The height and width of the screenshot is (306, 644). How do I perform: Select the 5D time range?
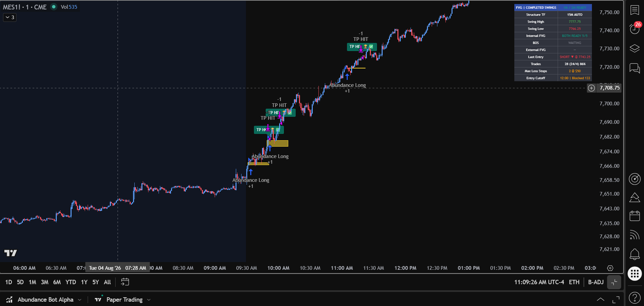click(x=20, y=282)
